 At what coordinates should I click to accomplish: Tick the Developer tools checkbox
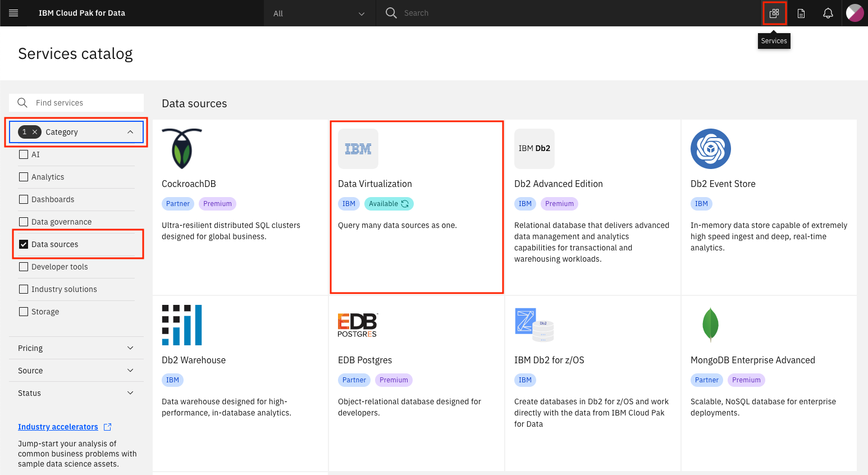pos(24,267)
